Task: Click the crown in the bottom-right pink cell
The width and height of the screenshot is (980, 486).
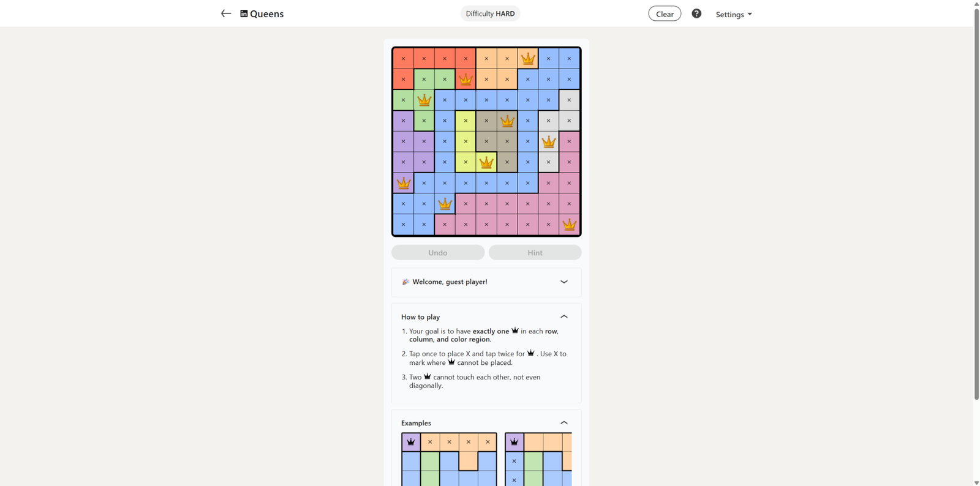Action: 569,225
